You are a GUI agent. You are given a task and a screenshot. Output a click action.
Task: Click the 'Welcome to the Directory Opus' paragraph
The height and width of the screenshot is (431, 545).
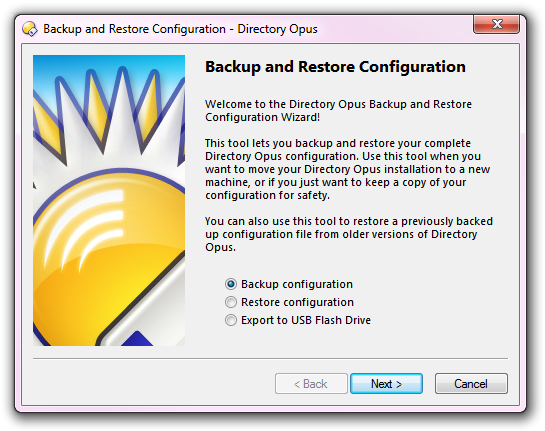pyautogui.click(x=338, y=111)
